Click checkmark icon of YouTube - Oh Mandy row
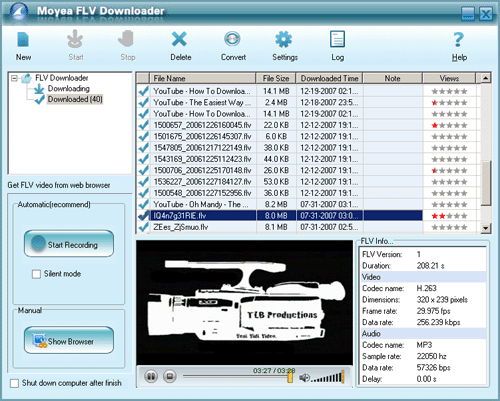The width and height of the screenshot is (500, 401). (x=144, y=204)
